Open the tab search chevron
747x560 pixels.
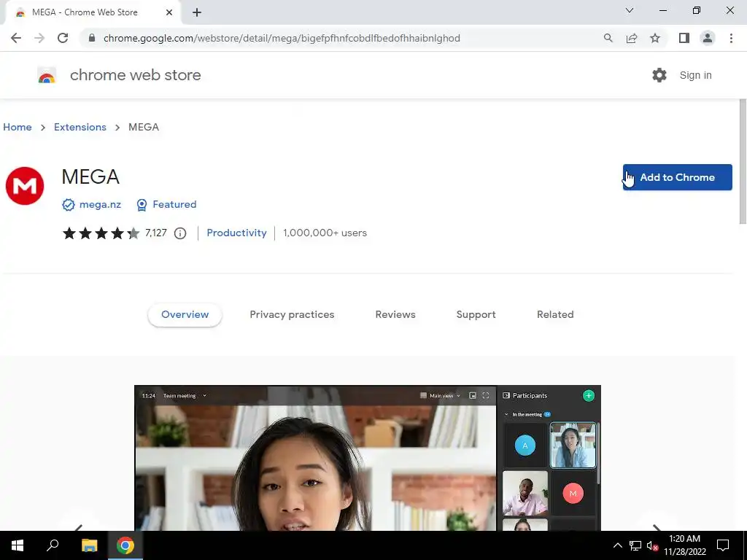630,10
